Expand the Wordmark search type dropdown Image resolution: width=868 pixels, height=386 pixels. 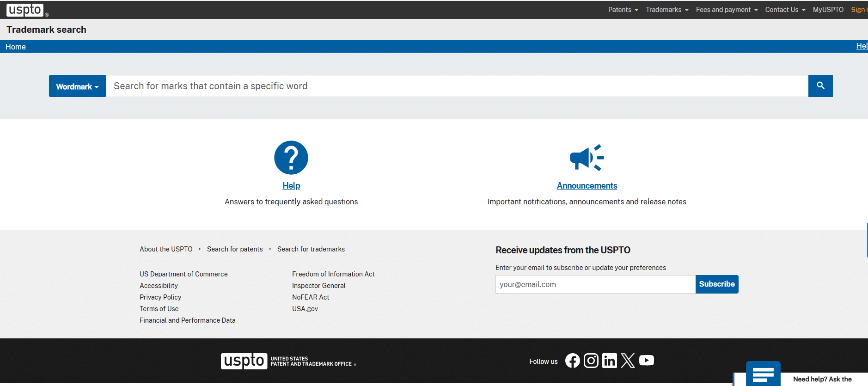point(78,86)
